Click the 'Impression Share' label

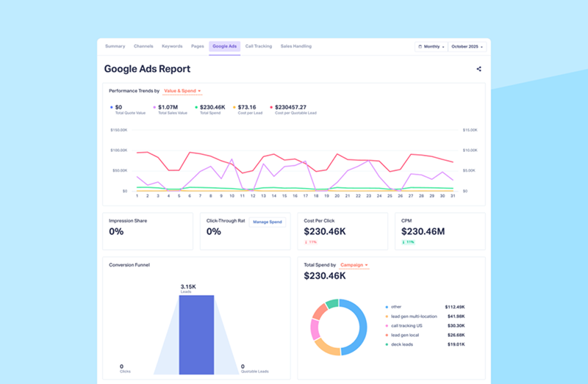(128, 221)
